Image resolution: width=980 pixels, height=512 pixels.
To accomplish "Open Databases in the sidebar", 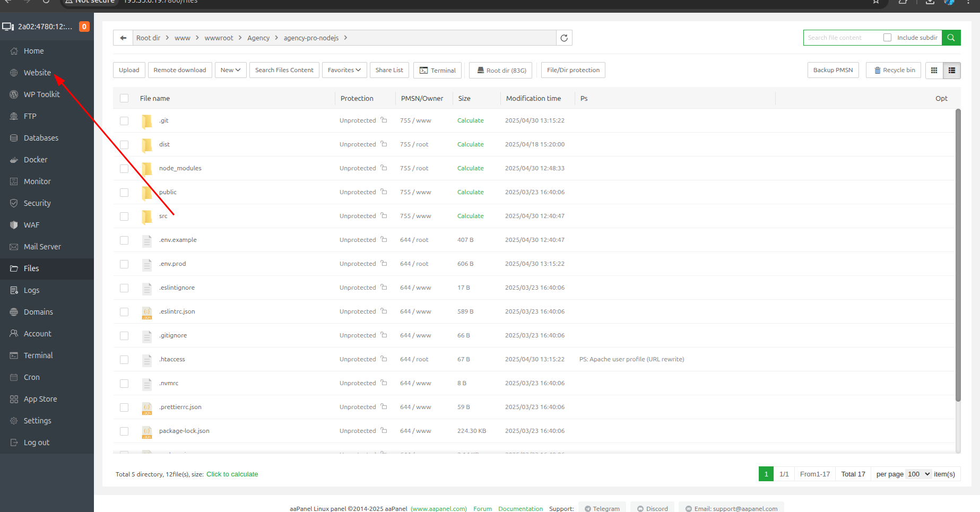I will tap(41, 138).
